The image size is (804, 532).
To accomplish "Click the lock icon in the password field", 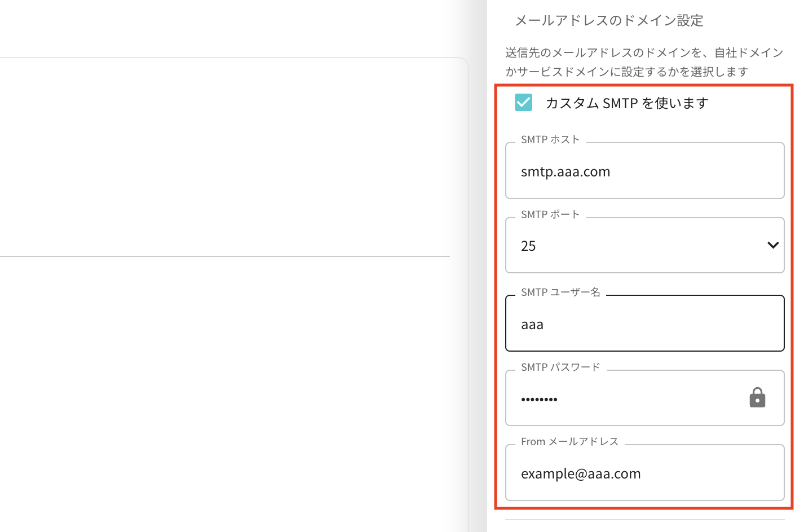I will [x=757, y=397].
